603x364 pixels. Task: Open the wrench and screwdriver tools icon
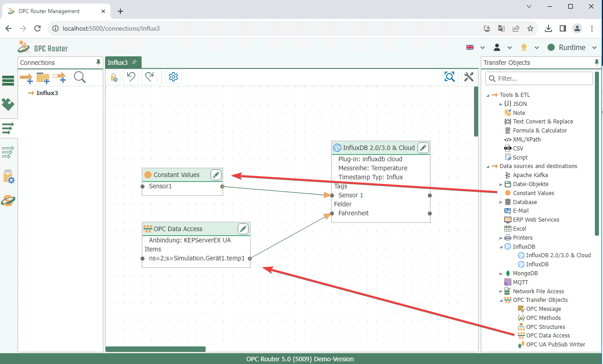[469, 77]
